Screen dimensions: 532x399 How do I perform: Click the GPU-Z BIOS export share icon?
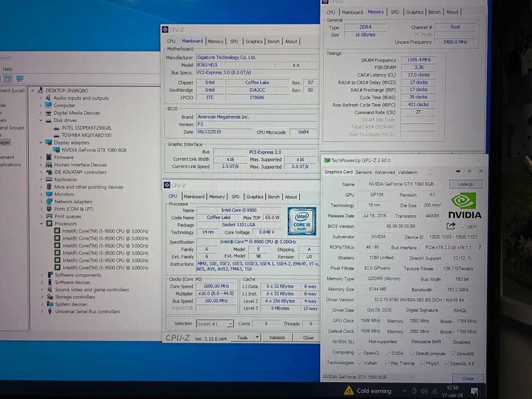(451, 226)
